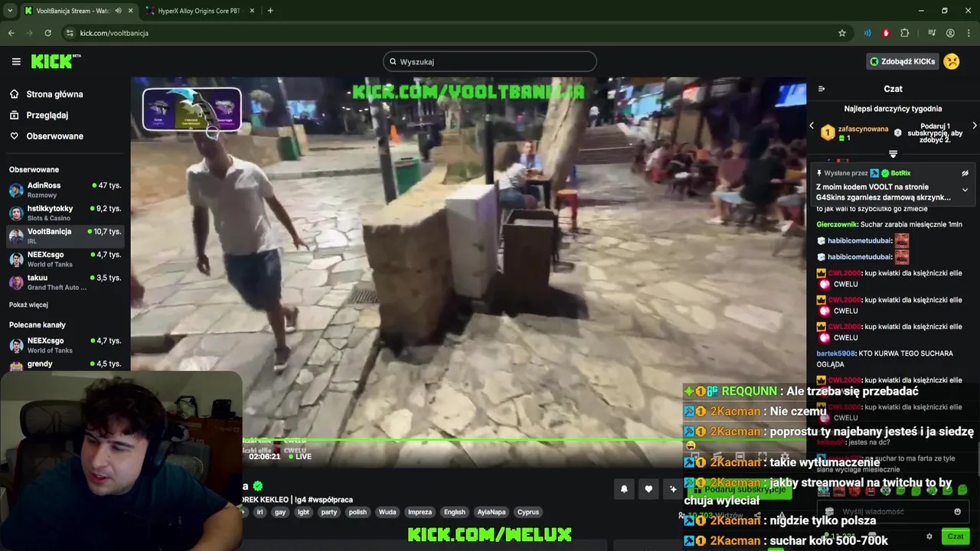Viewport: 980px width, 551px height.
Task: Open NEEXcsgo under Obserwowane
Action: 65,259
